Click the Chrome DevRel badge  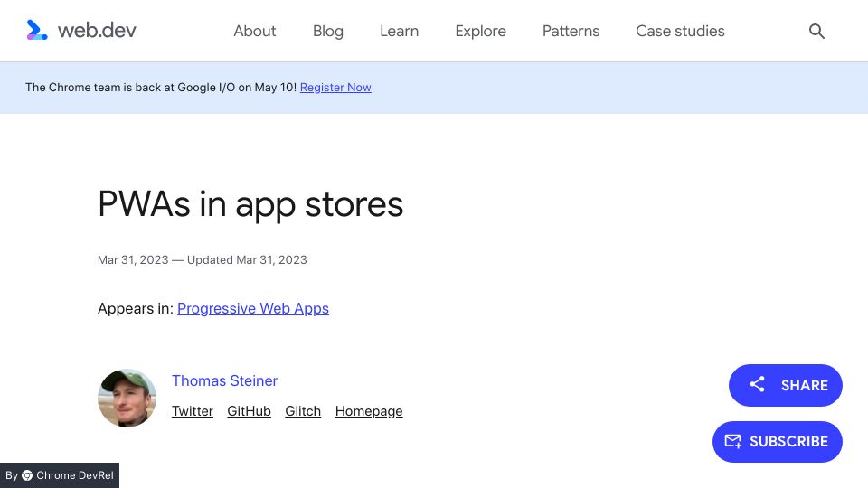pyautogui.click(x=60, y=475)
